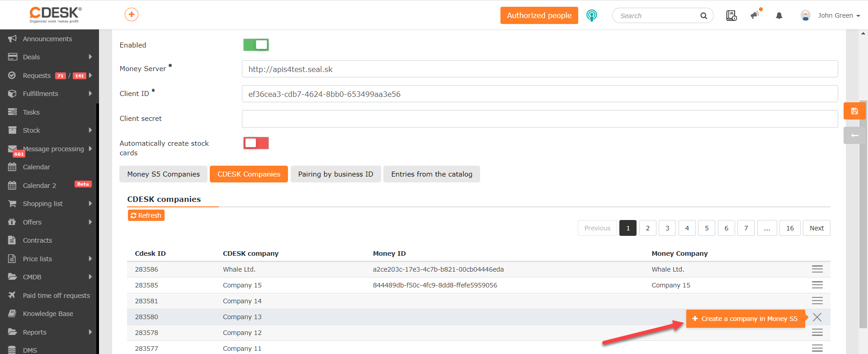Viewport: 868px width, 354px height.
Task: Open the podcast broadcast icon
Action: click(x=591, y=15)
